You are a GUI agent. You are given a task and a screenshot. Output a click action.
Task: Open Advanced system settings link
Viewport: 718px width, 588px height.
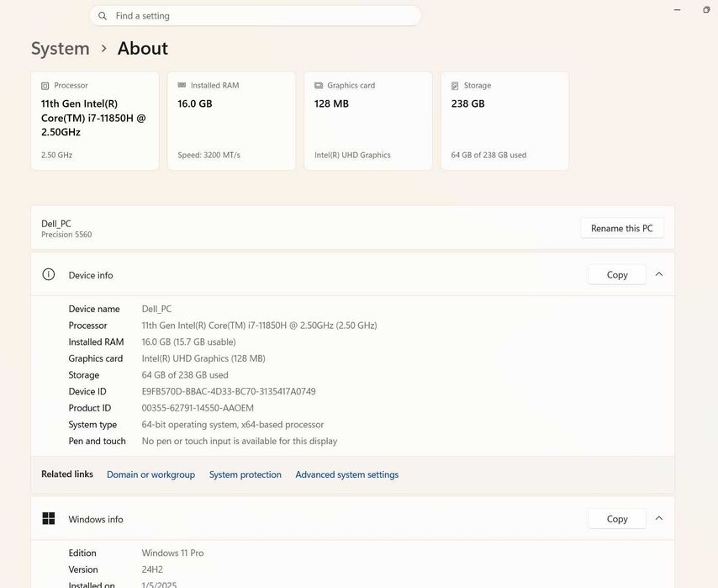pyautogui.click(x=346, y=474)
